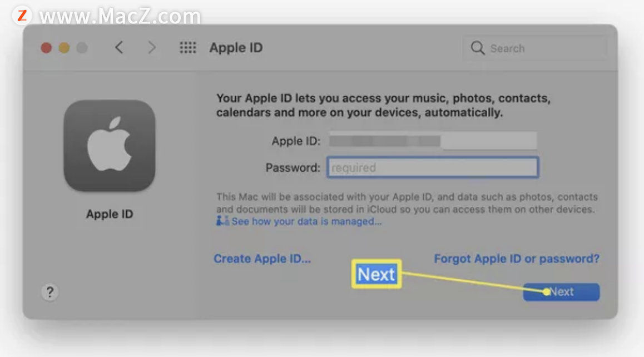Go forward with the right chevron arrow

(152, 48)
